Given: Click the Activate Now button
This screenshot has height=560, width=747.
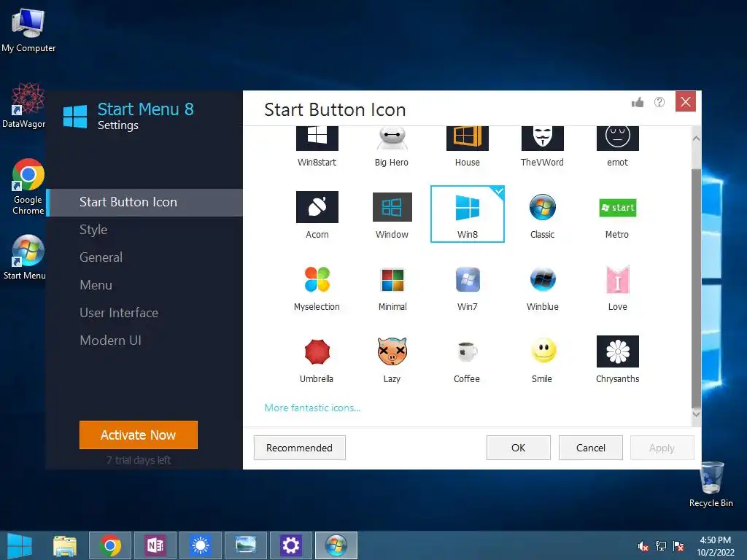Looking at the screenshot, I should (x=138, y=435).
